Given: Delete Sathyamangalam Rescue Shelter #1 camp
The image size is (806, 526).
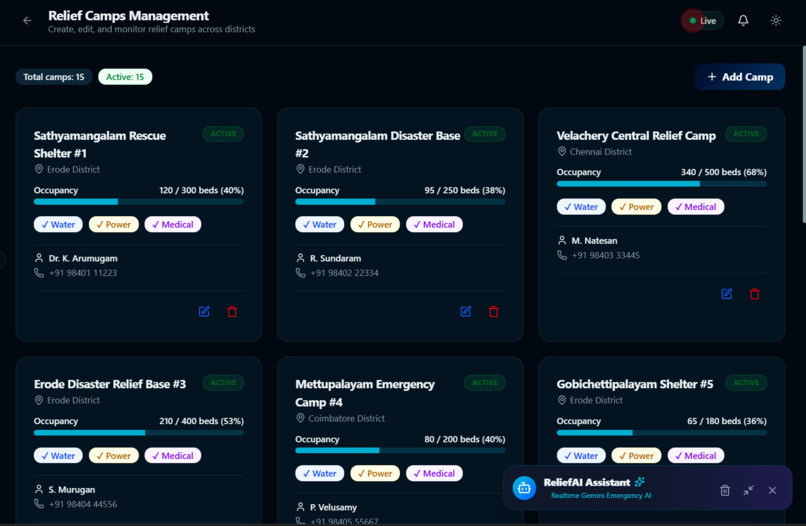Looking at the screenshot, I should [x=232, y=312].
